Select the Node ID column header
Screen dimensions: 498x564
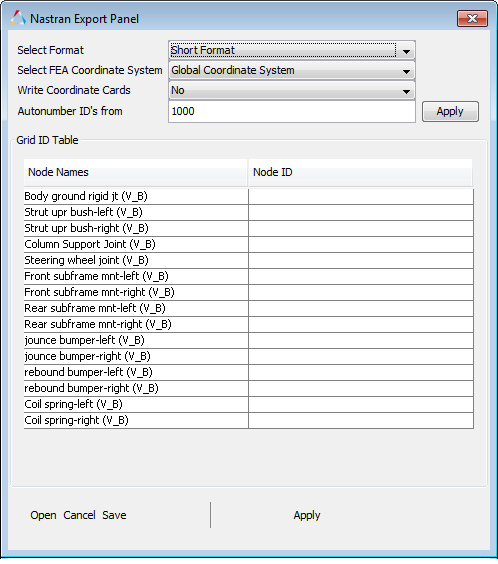pyautogui.click(x=360, y=172)
